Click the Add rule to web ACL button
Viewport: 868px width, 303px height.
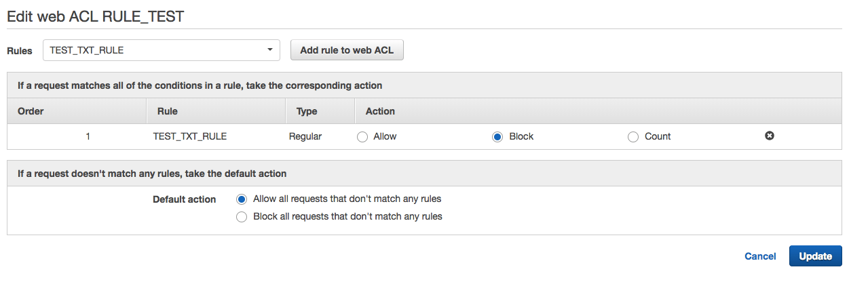347,50
